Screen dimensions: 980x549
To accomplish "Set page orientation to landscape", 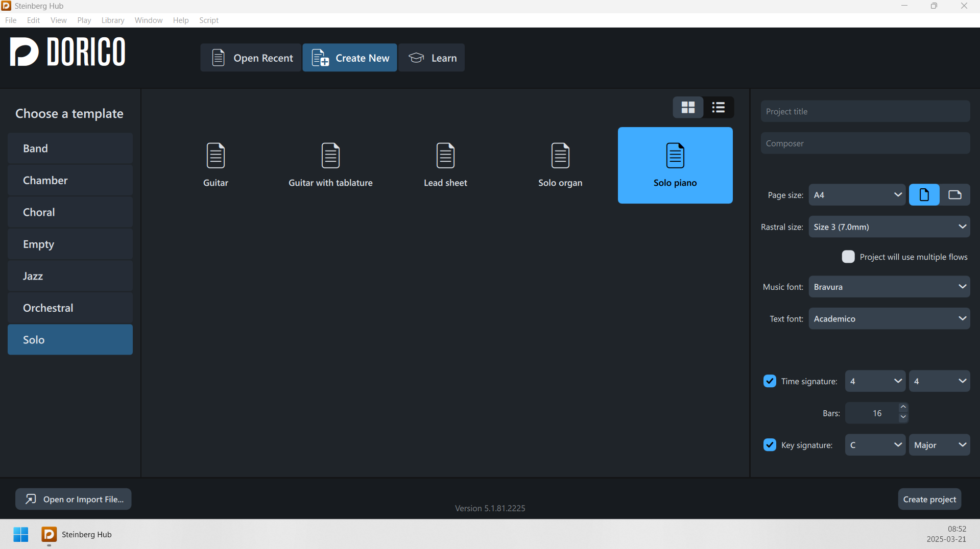I will click(x=954, y=195).
